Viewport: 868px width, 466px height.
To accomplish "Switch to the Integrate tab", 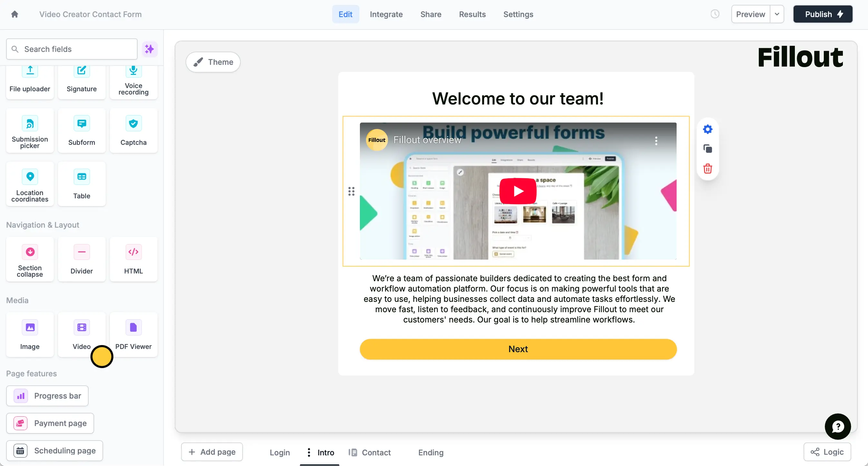I will (386, 14).
